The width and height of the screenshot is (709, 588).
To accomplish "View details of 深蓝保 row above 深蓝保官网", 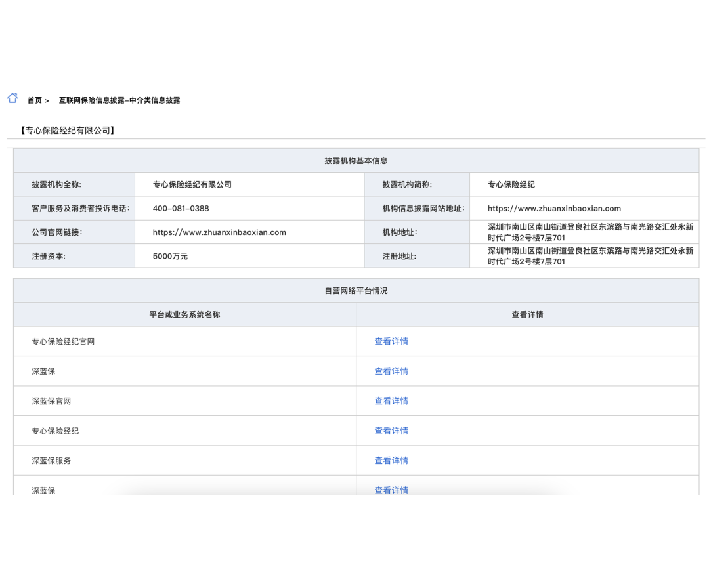I will click(x=391, y=371).
